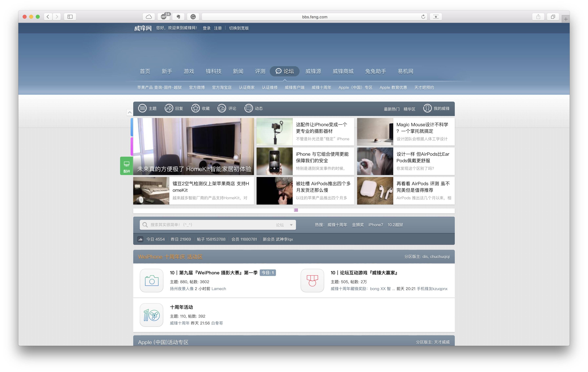Click the magenta slideshow color tab
The height and width of the screenshot is (372, 588).
(x=132, y=146)
